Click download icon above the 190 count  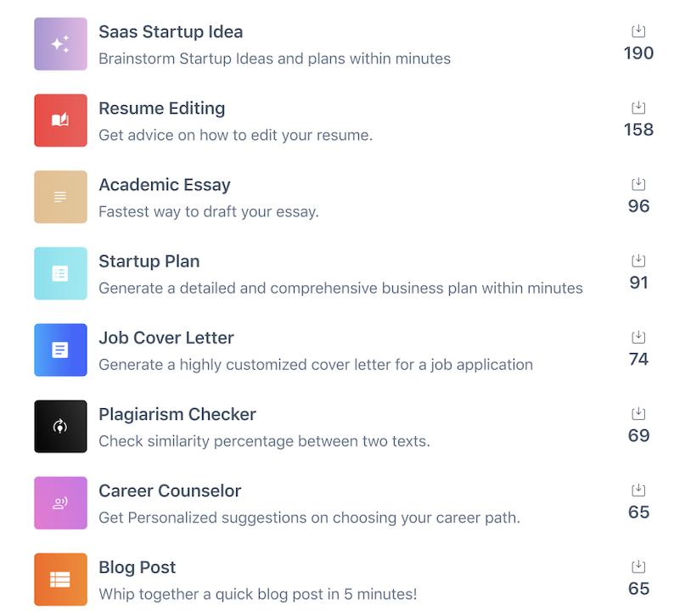[638, 31]
